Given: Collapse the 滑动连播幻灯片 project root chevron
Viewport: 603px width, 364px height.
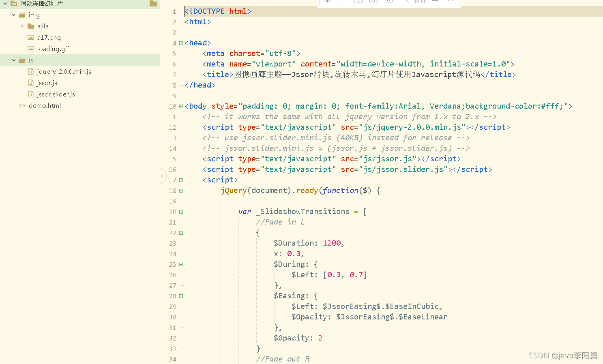Looking at the screenshot, I should [5, 3].
